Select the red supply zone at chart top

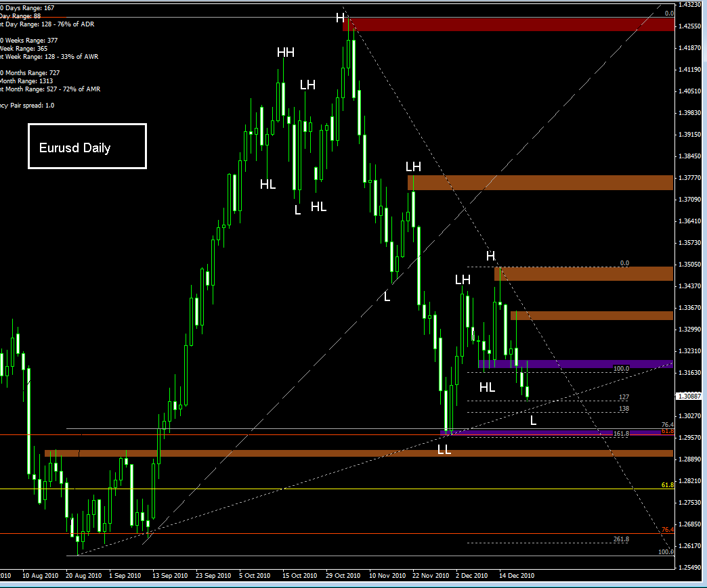[x=511, y=24]
